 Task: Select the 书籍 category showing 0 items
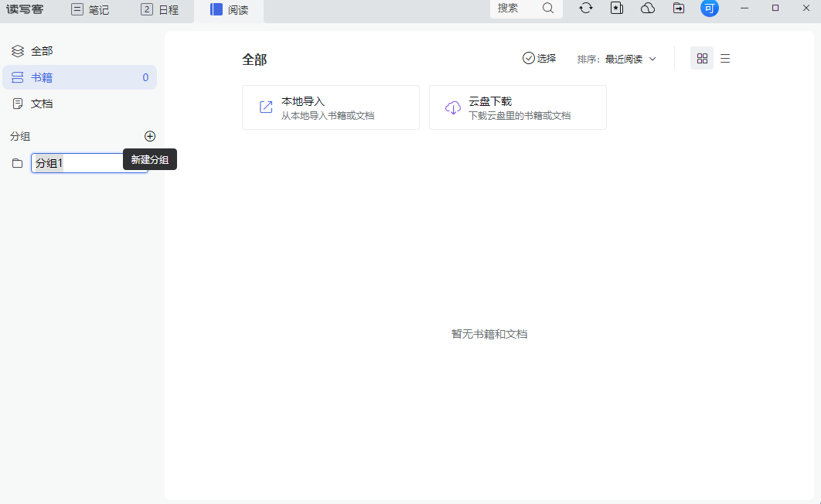pyautogui.click(x=42, y=77)
